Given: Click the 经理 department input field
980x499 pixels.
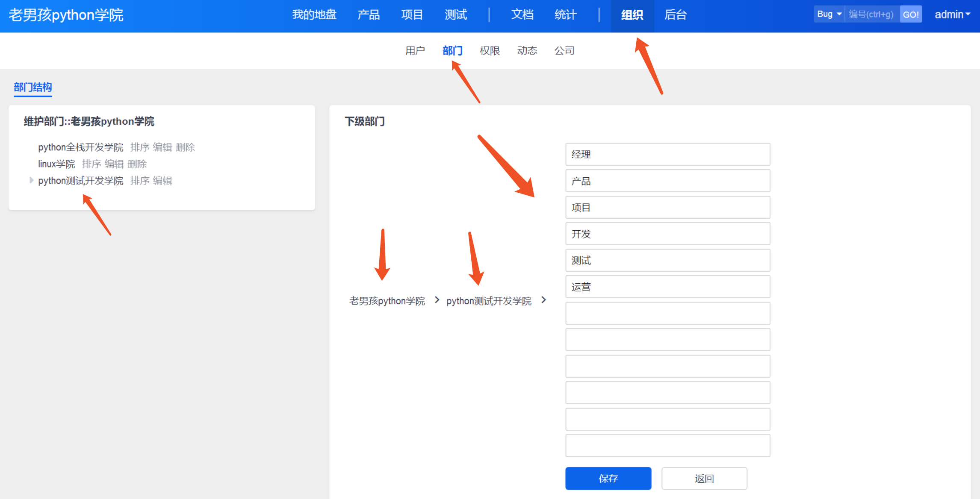Looking at the screenshot, I should coord(667,155).
